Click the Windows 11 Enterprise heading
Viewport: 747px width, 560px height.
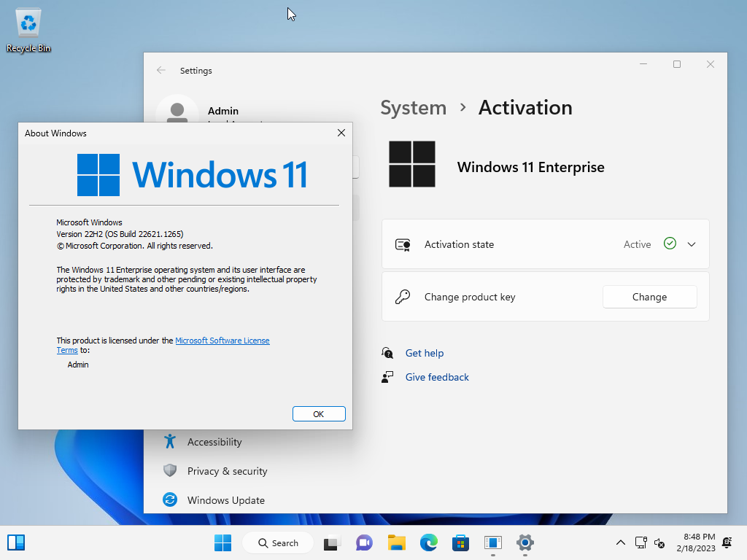pyautogui.click(x=531, y=167)
